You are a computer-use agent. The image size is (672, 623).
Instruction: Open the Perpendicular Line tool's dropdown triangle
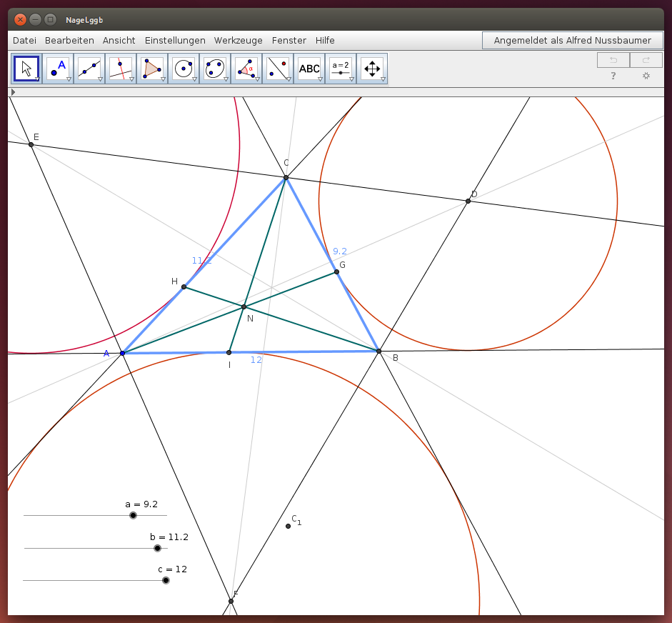[131, 79]
